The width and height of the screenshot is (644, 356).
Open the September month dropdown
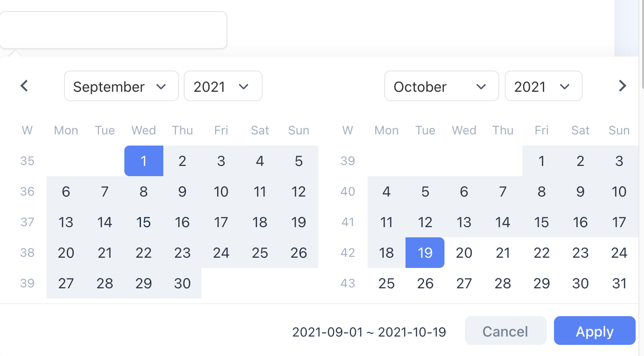pyautogui.click(x=121, y=86)
